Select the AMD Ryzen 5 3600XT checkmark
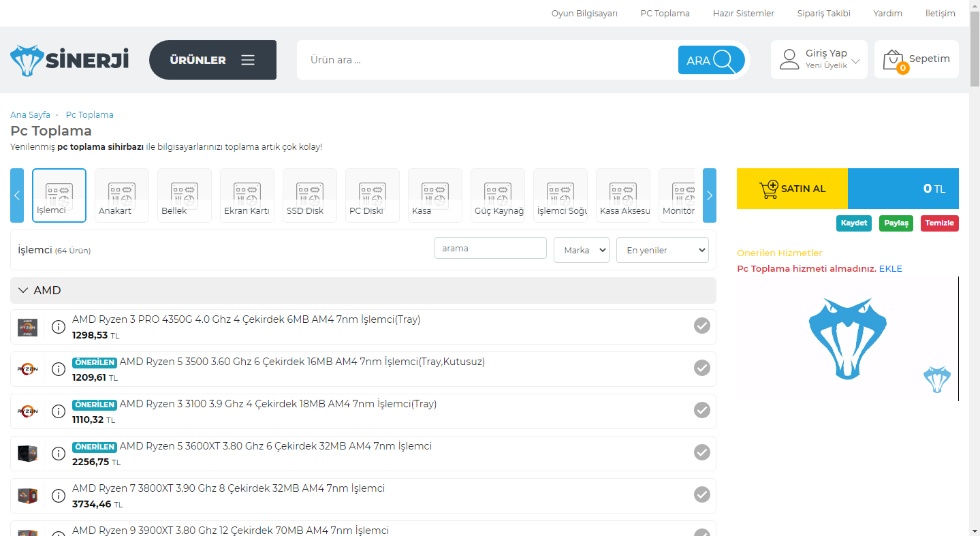Screen dimensions: 980x536 click(702, 452)
